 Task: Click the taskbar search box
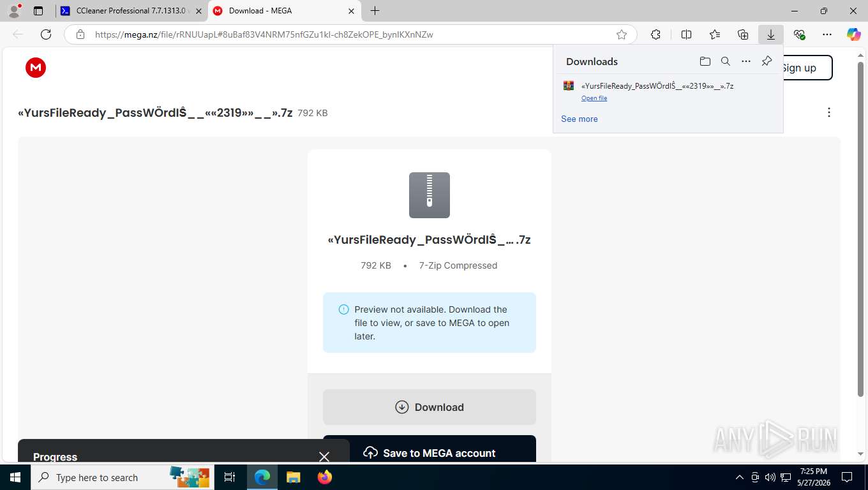(121, 477)
